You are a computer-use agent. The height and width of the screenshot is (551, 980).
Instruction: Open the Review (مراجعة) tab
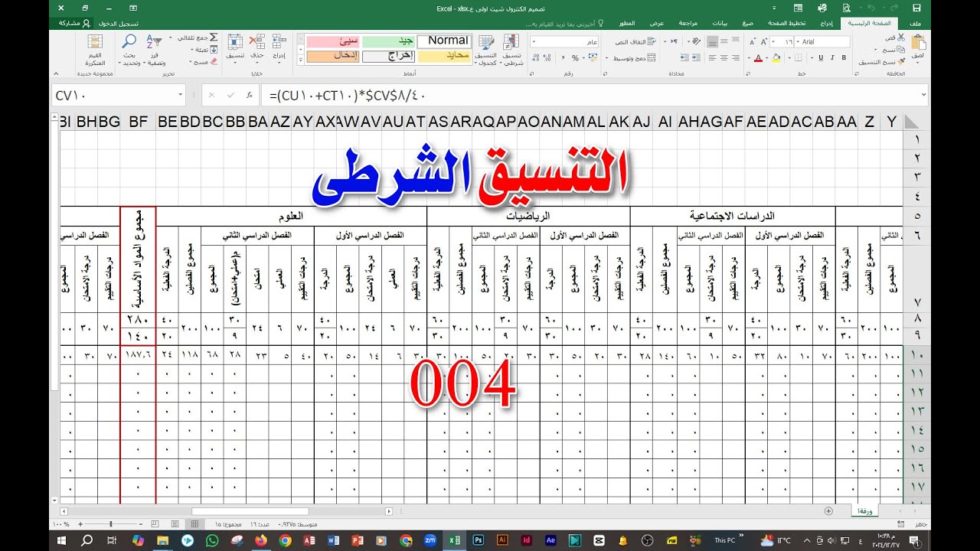688,24
